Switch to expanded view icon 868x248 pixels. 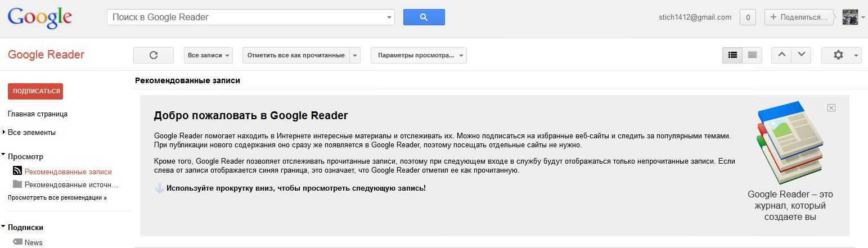click(x=732, y=55)
